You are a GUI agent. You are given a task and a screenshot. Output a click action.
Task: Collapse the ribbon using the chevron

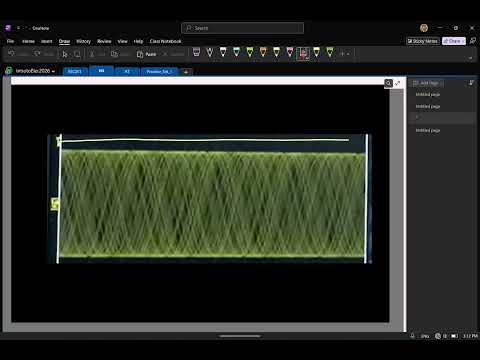pyautogui.click(x=470, y=58)
